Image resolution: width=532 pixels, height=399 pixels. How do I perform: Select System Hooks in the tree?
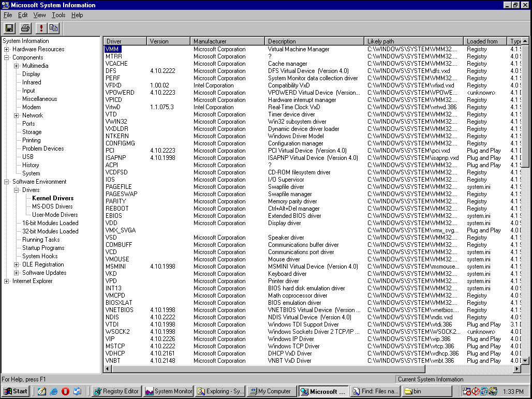click(x=40, y=256)
